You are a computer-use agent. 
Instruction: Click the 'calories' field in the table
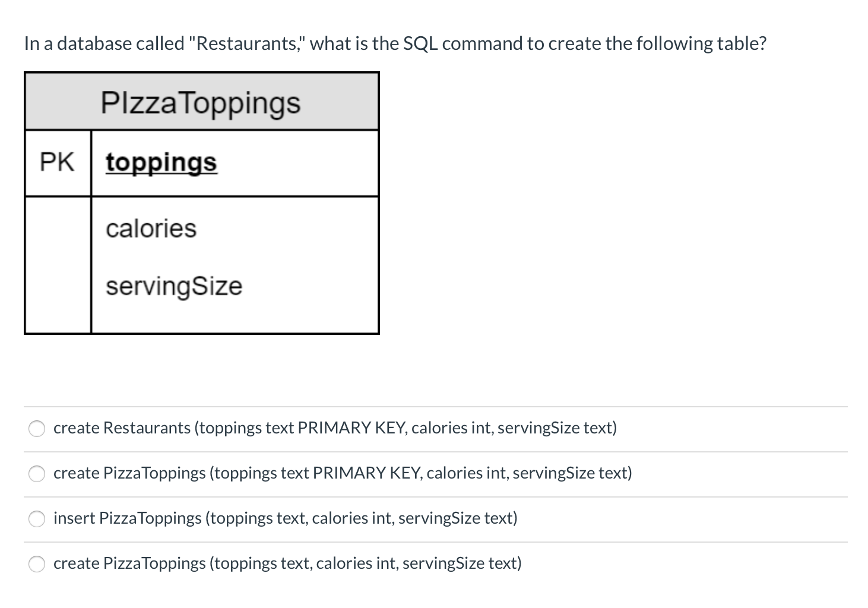[x=151, y=228]
